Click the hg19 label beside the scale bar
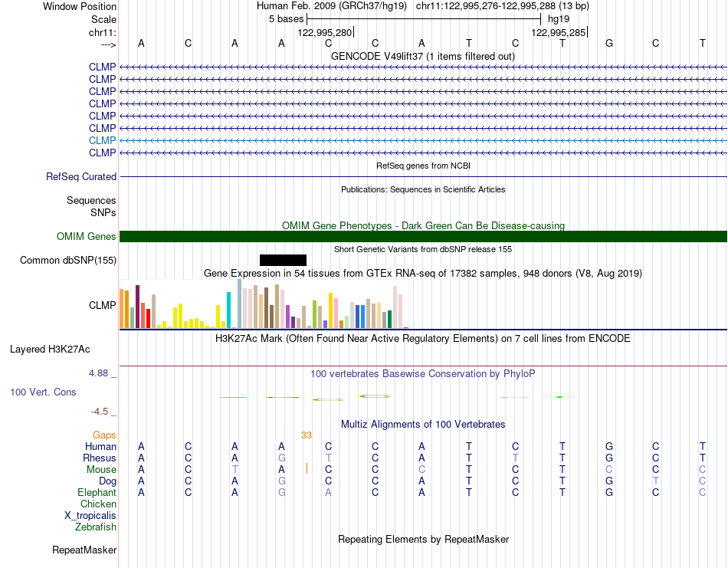The width and height of the screenshot is (728, 568). coord(559,19)
